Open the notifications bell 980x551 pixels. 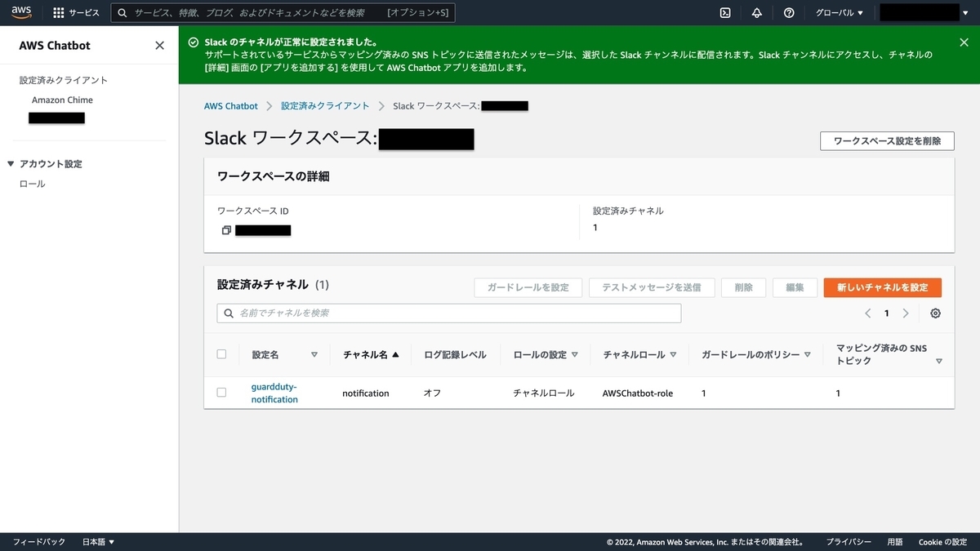pyautogui.click(x=756, y=12)
